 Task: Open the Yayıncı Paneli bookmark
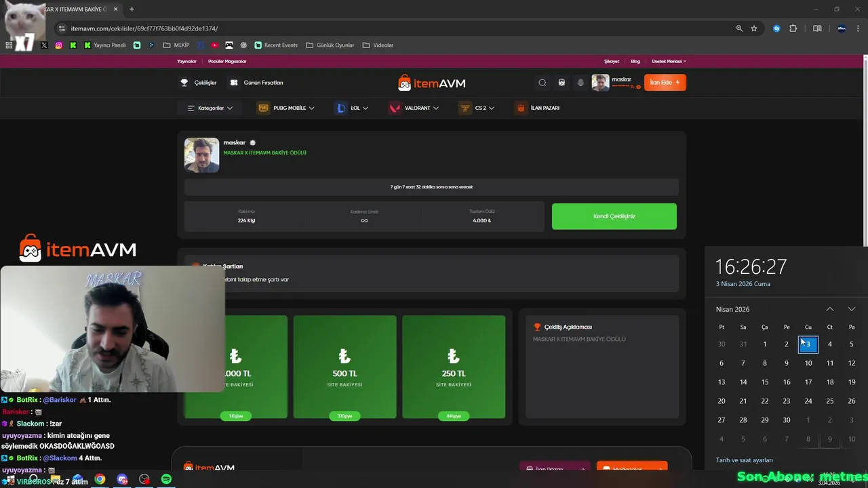105,45
